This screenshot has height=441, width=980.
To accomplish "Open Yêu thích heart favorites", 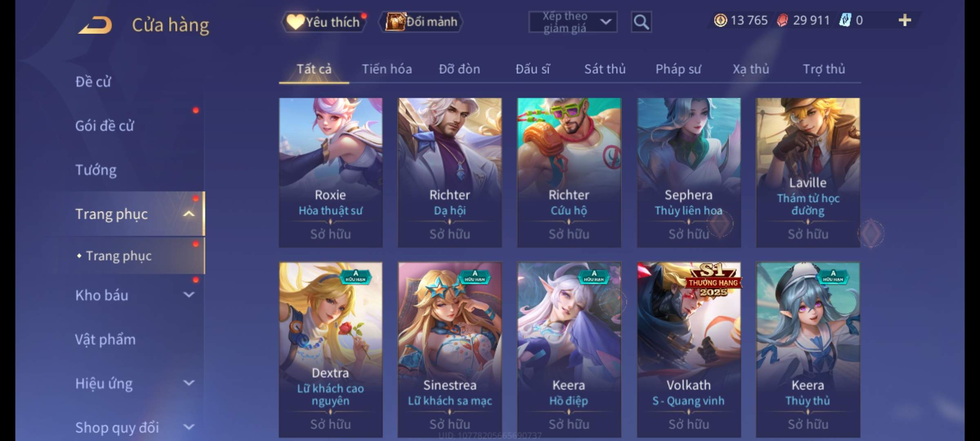I will (323, 22).
